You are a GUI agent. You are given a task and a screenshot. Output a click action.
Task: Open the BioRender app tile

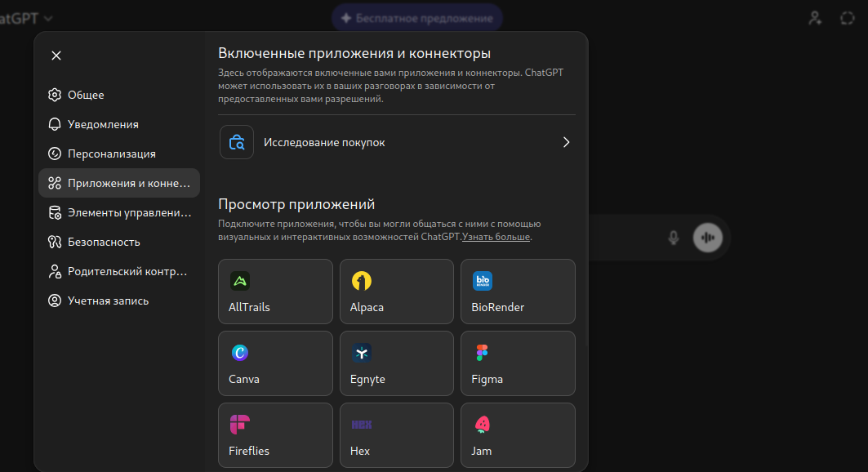(518, 292)
